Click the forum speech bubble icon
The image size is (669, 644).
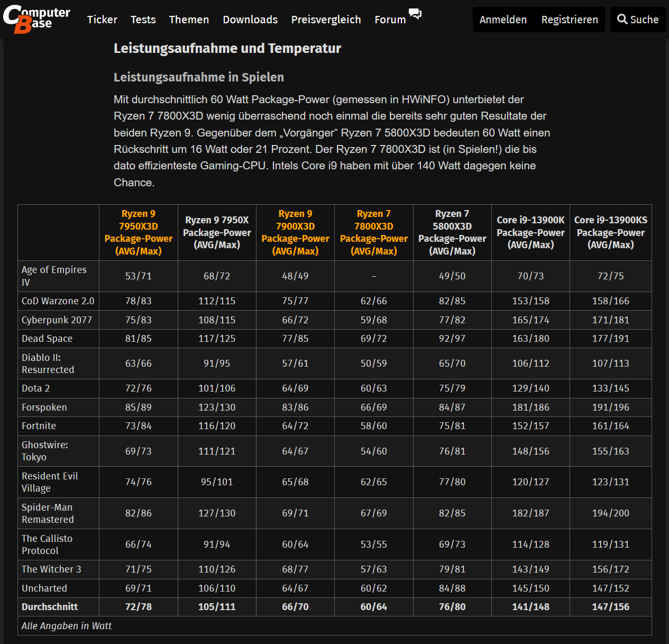pos(415,14)
